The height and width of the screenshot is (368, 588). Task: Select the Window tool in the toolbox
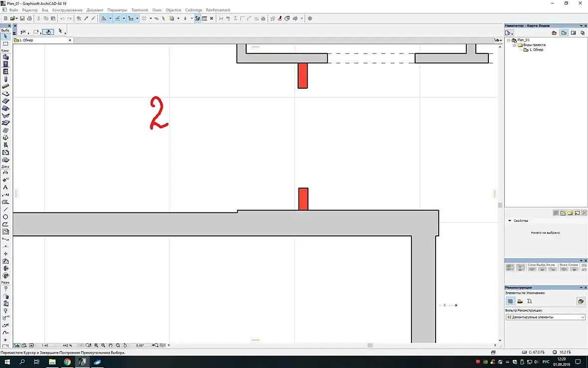(x=5, y=72)
